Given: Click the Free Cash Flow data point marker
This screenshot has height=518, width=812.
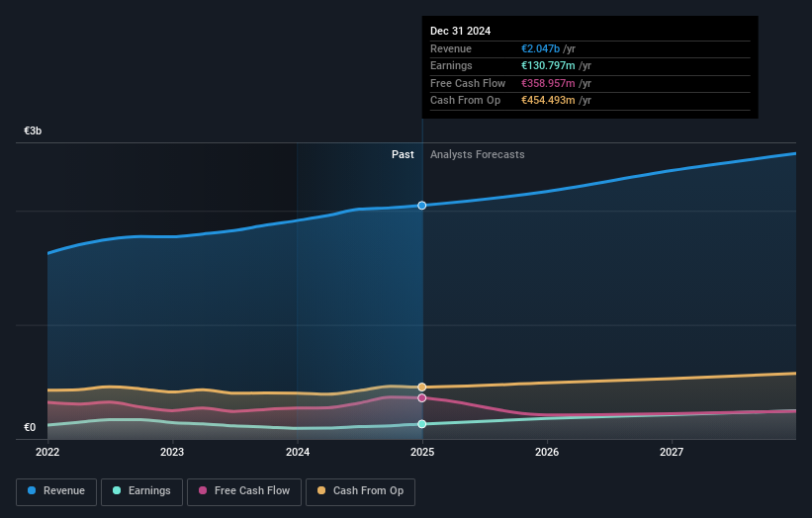Looking at the screenshot, I should click(x=422, y=398).
